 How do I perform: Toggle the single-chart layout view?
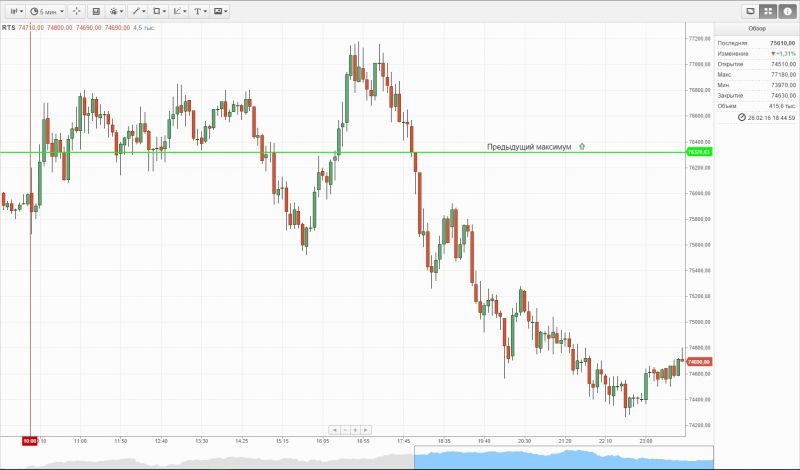(750, 11)
